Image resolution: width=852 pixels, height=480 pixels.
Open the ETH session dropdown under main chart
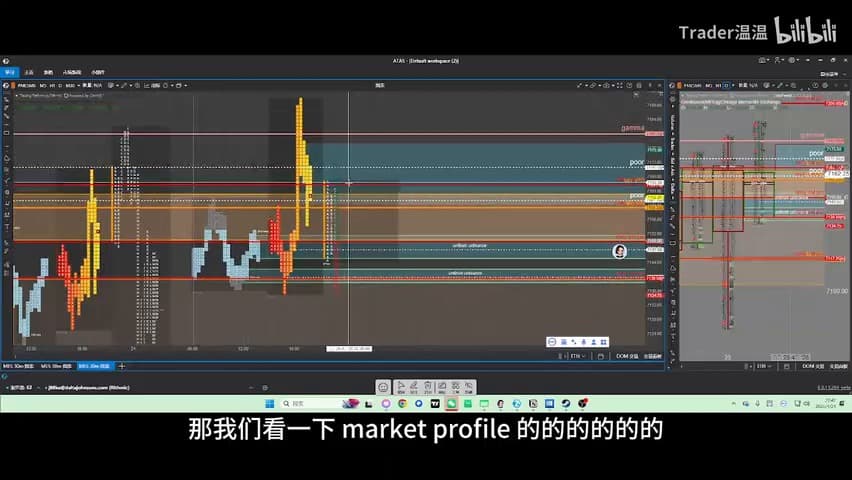[577, 356]
